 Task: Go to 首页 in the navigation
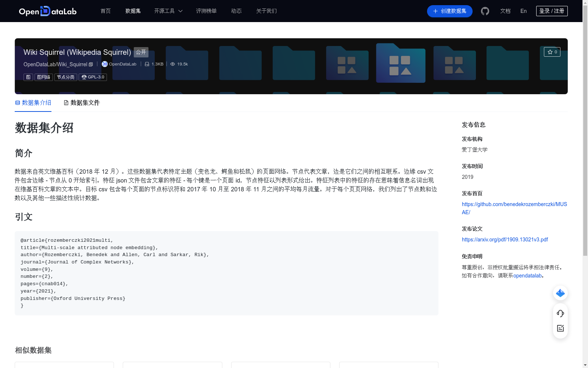[105, 11]
